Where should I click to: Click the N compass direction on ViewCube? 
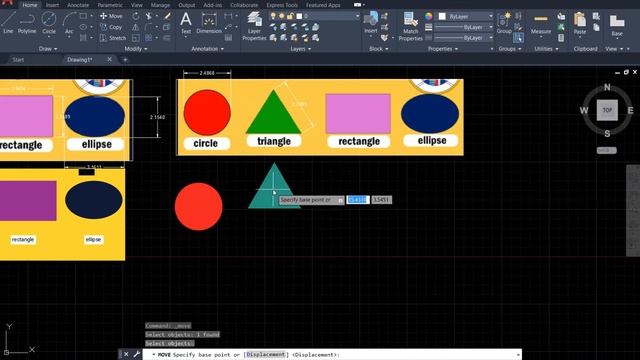coord(607,87)
